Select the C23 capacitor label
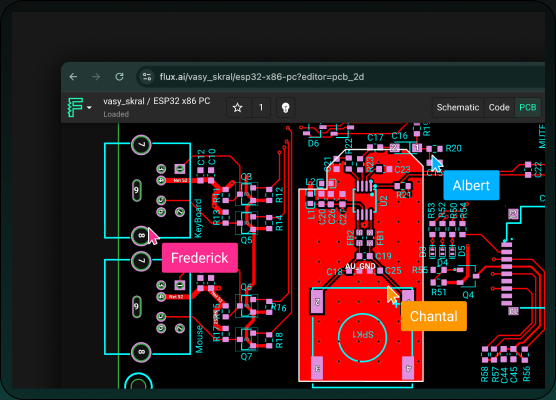556x400 pixels. 402,170
